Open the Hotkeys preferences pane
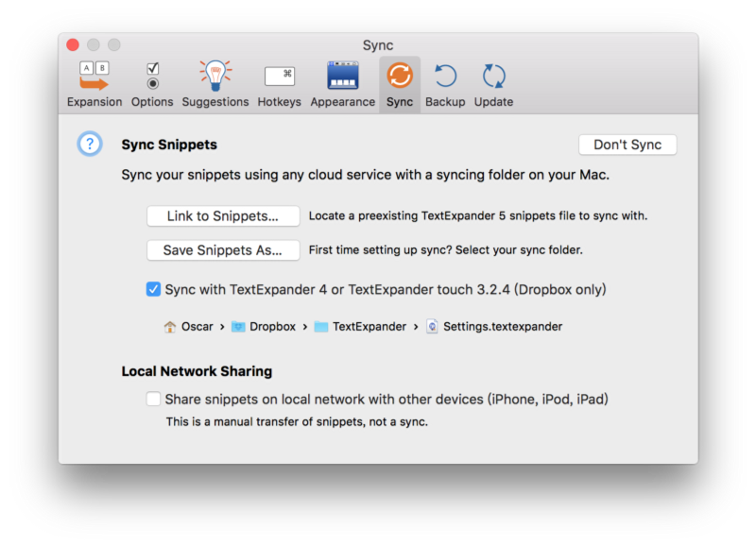This screenshot has width=756, height=546. (x=279, y=85)
